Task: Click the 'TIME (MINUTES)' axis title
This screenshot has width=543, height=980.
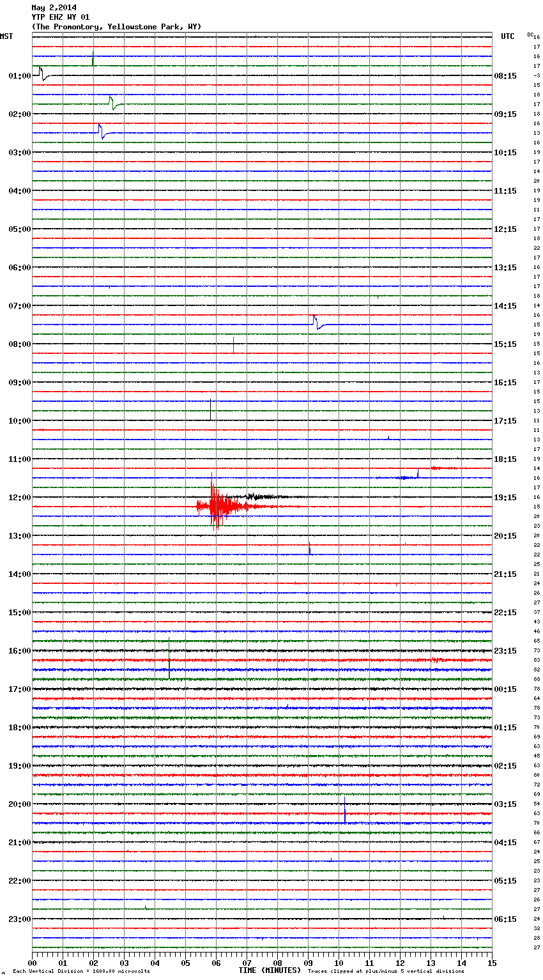Action: pos(270,970)
